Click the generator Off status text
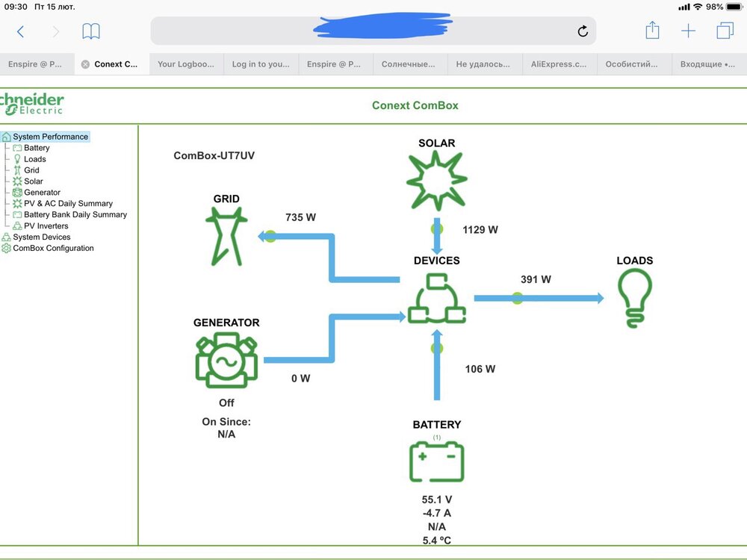 coord(226,403)
